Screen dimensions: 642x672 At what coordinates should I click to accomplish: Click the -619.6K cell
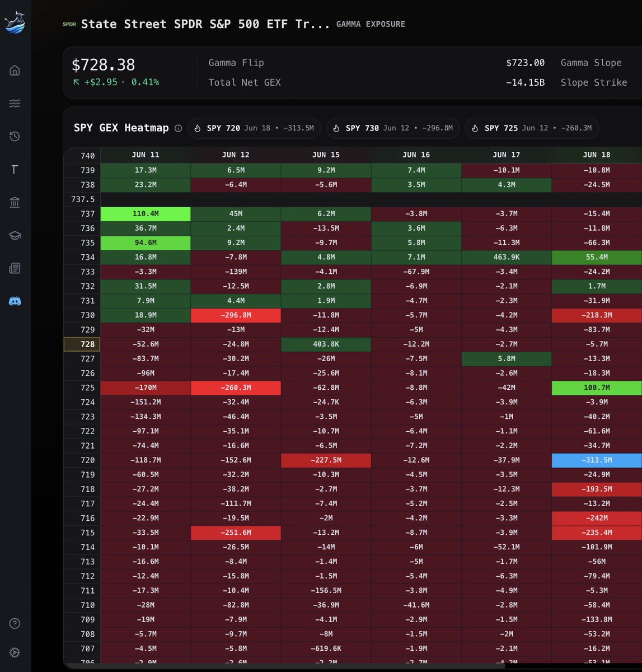[x=326, y=648]
